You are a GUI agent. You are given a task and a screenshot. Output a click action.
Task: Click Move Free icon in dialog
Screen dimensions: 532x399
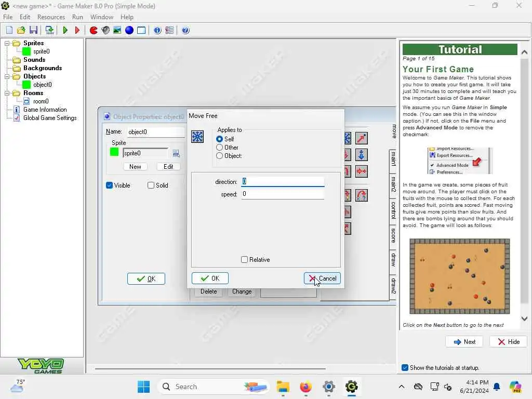point(197,137)
